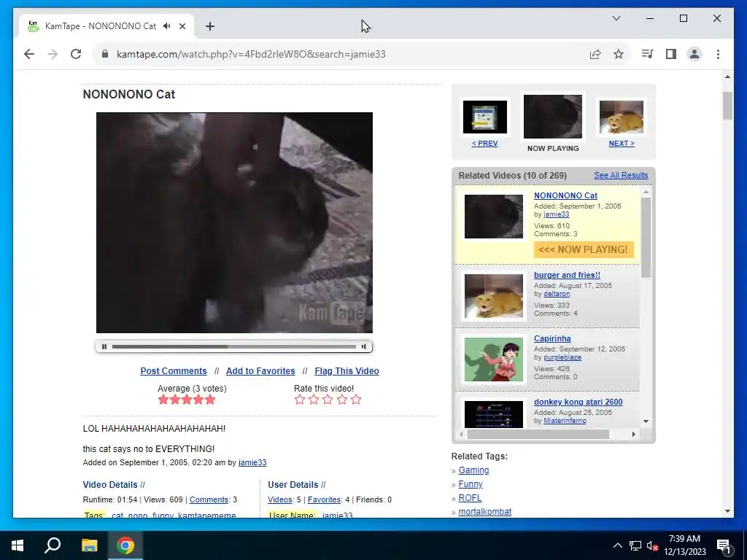747x560 pixels.
Task: View site information lock icon
Action: click(x=105, y=54)
